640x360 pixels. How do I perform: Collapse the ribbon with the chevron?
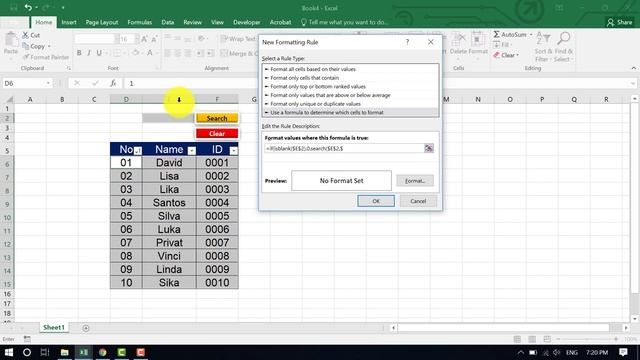(x=633, y=68)
